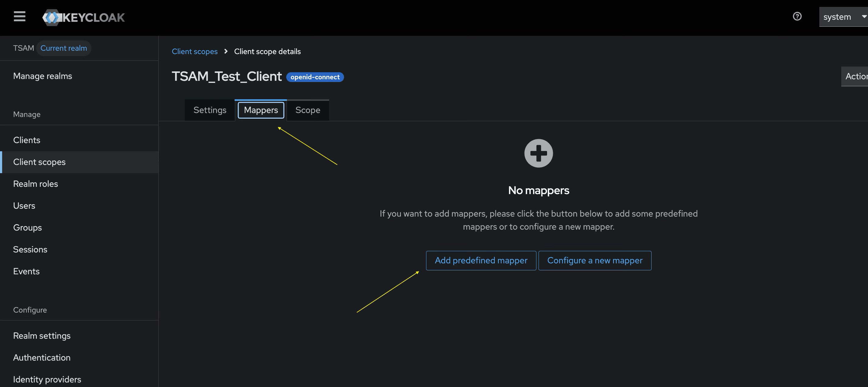Click the TSAM realm name

(24, 48)
